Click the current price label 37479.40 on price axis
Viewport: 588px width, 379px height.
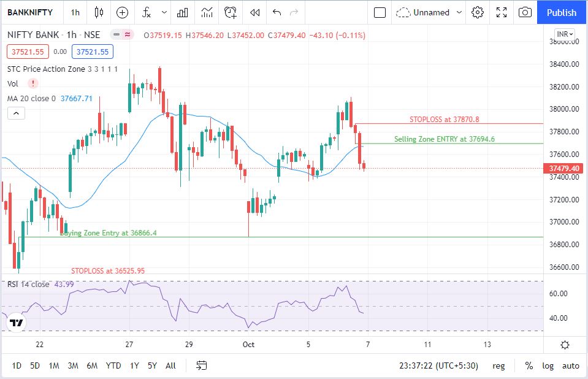[x=563, y=168]
